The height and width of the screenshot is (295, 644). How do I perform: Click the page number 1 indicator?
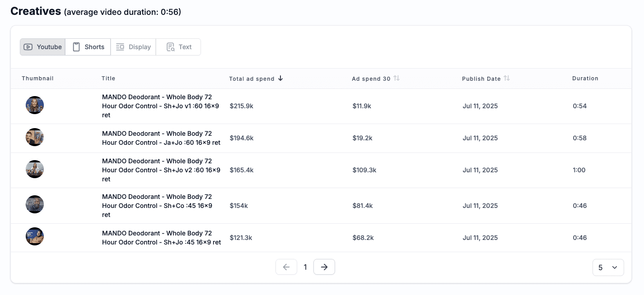(x=305, y=267)
